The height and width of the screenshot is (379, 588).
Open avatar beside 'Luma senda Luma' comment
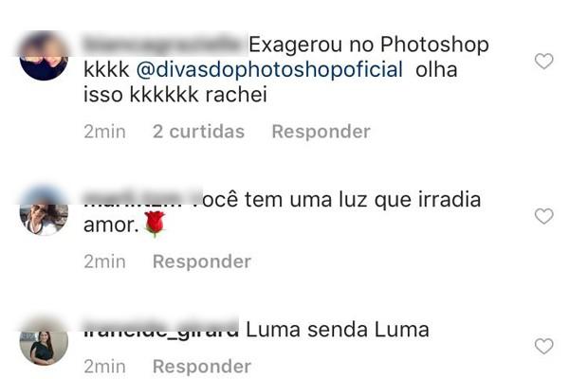tap(44, 340)
